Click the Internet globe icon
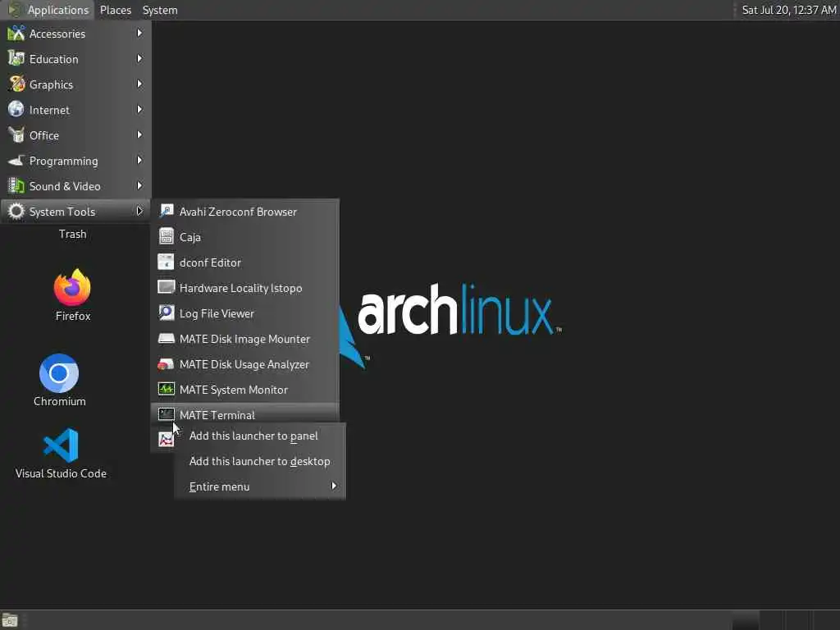The image size is (840, 630). point(16,109)
